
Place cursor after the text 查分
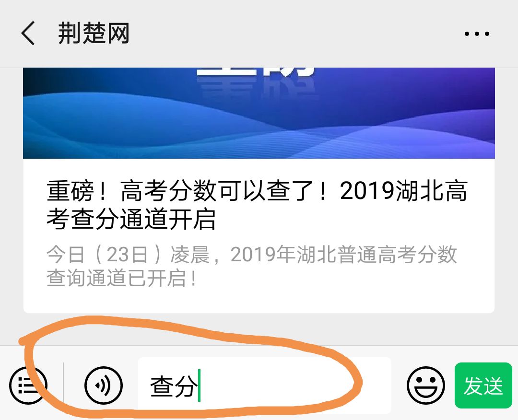click(x=199, y=385)
